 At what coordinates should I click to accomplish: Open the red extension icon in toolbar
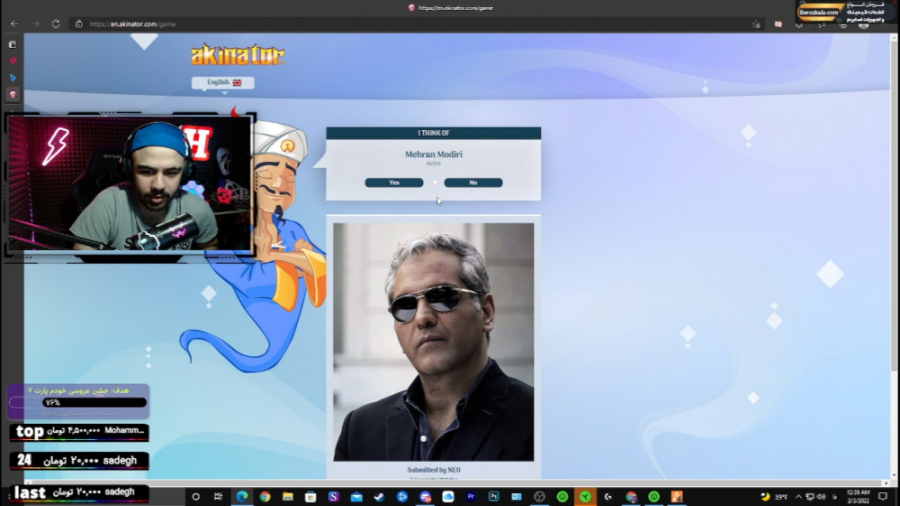[x=778, y=24]
